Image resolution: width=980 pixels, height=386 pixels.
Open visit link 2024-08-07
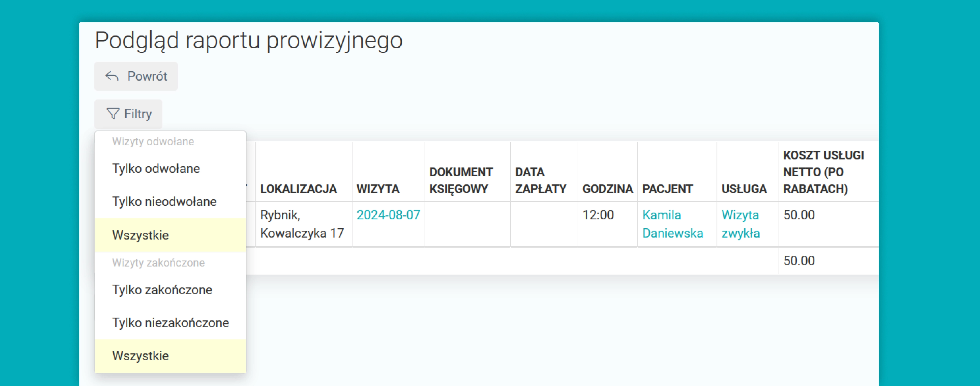coord(388,215)
